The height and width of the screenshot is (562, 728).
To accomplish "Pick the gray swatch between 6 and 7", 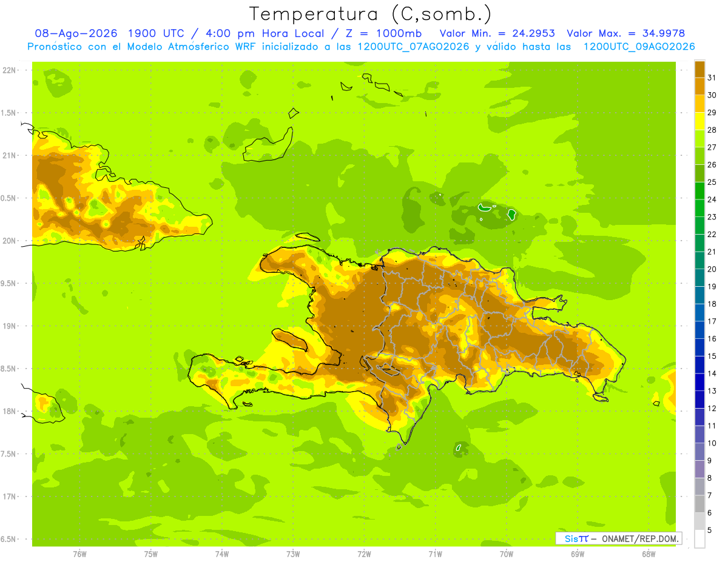I will tap(699, 504).
